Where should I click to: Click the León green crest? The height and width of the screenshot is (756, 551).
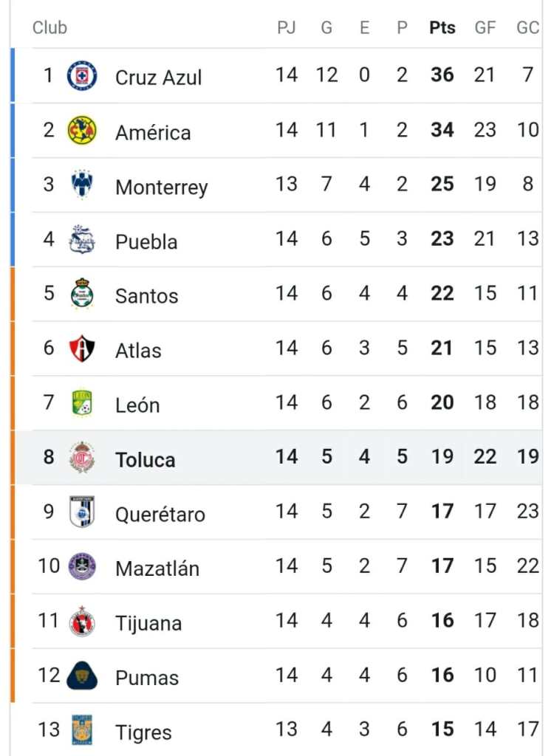click(81, 402)
